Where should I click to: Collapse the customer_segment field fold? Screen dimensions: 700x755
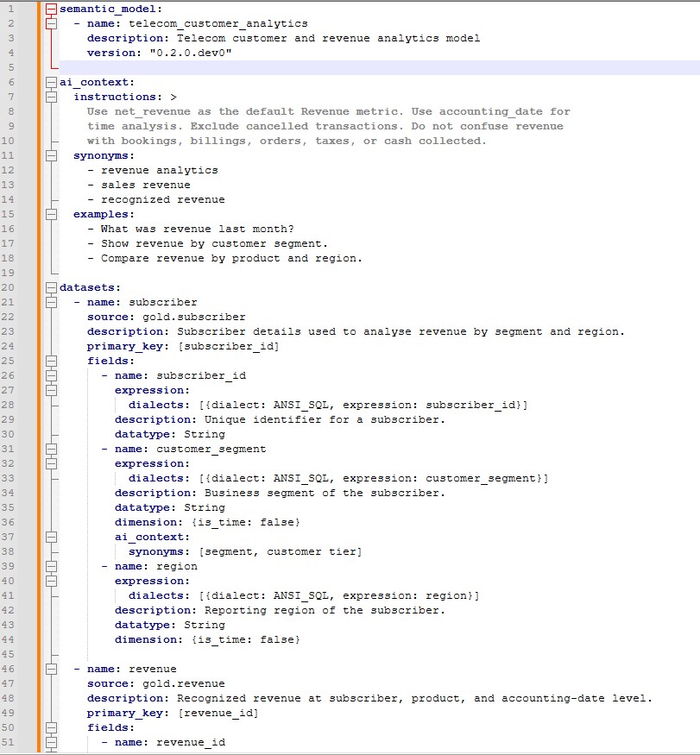[x=51, y=450]
